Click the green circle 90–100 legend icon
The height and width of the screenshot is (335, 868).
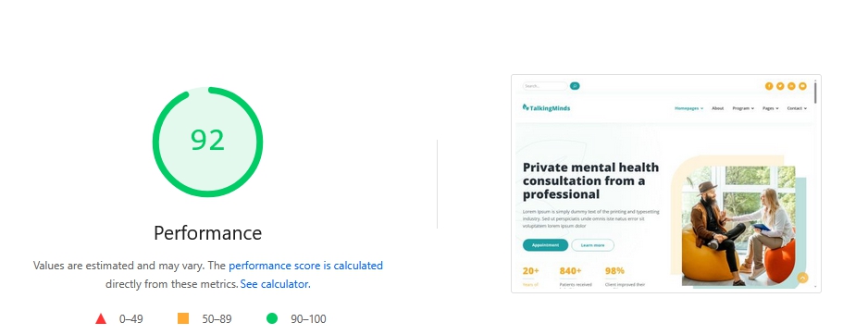(x=272, y=318)
